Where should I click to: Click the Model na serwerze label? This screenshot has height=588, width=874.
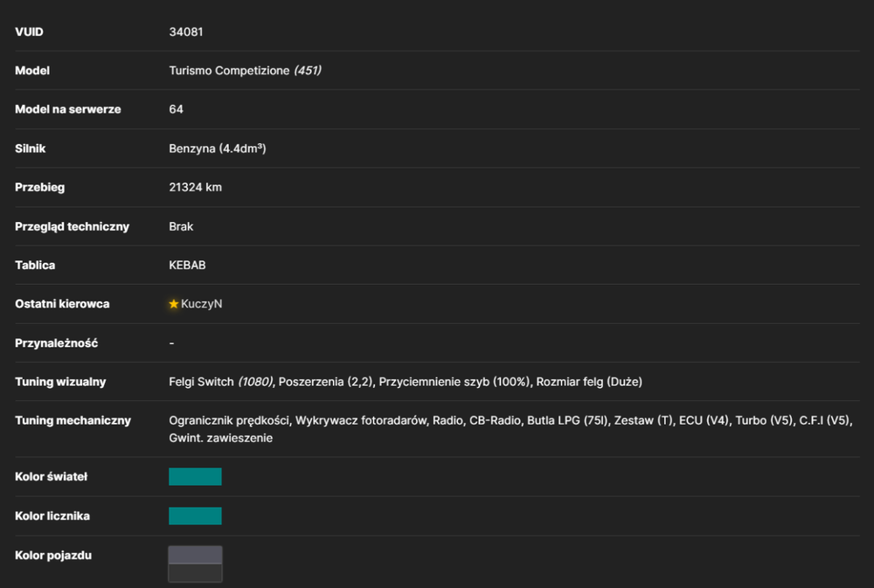point(68,109)
